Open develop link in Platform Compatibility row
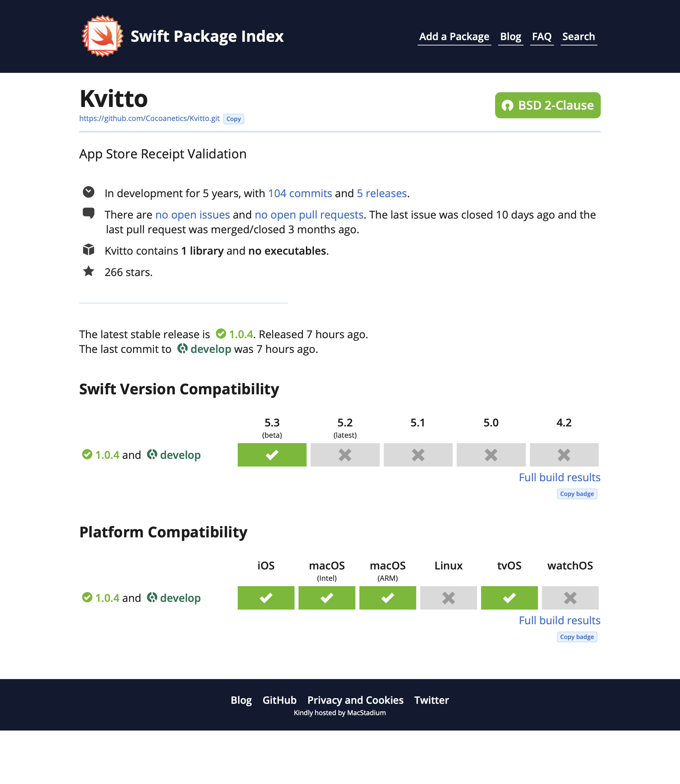The image size is (680, 784). (180, 598)
